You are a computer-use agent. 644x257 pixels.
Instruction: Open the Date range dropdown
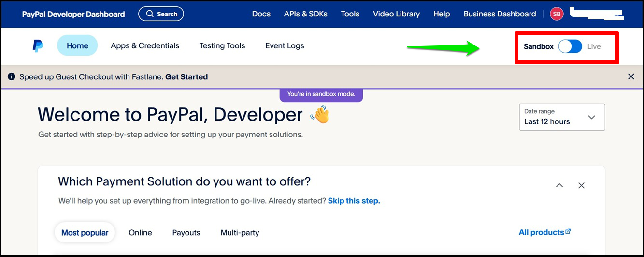point(562,117)
